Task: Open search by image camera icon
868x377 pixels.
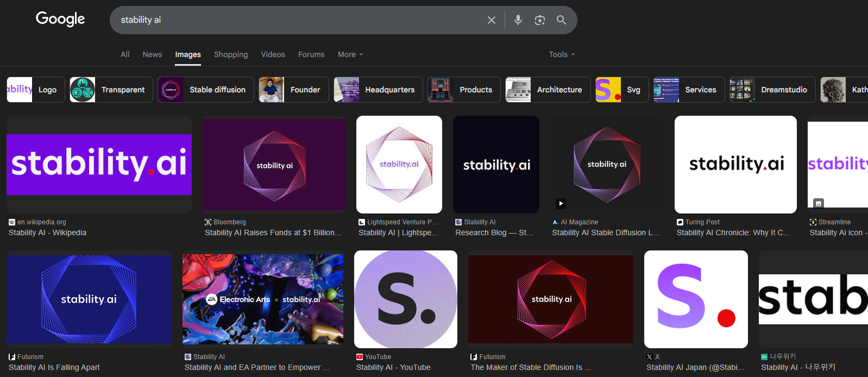Action: tap(540, 20)
